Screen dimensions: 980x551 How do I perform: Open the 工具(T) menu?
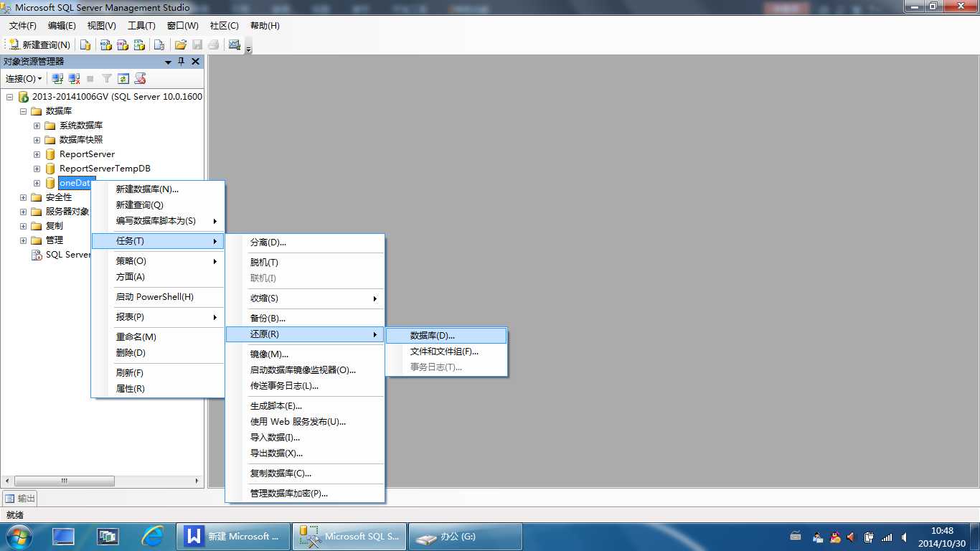click(x=141, y=25)
